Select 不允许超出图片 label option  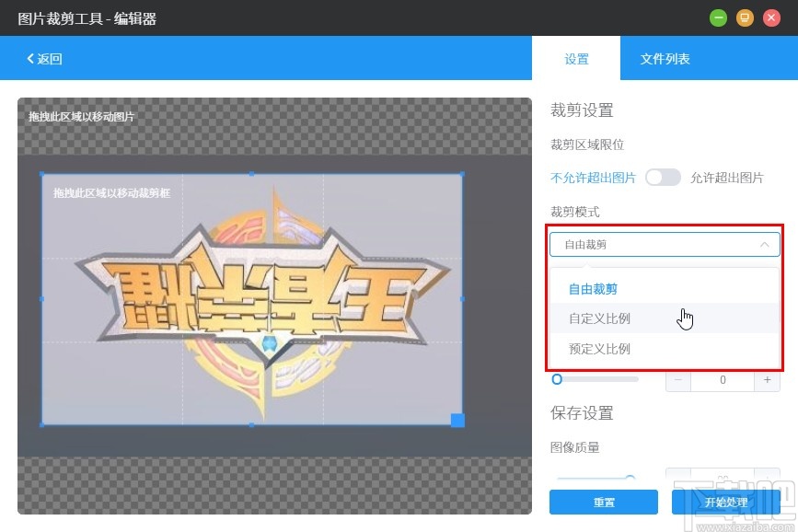click(x=593, y=178)
